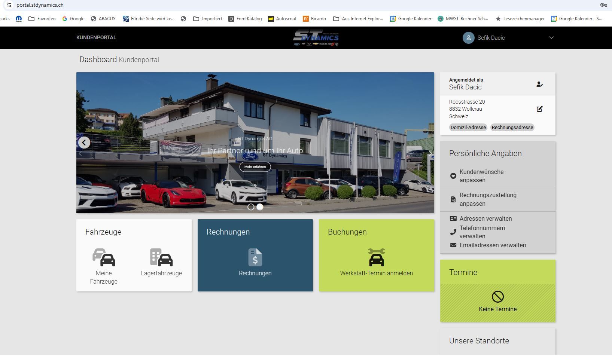This screenshot has width=612, height=364.
Task: Open Lagerfahrzeuge stock vehicles icon
Action: [x=161, y=257]
